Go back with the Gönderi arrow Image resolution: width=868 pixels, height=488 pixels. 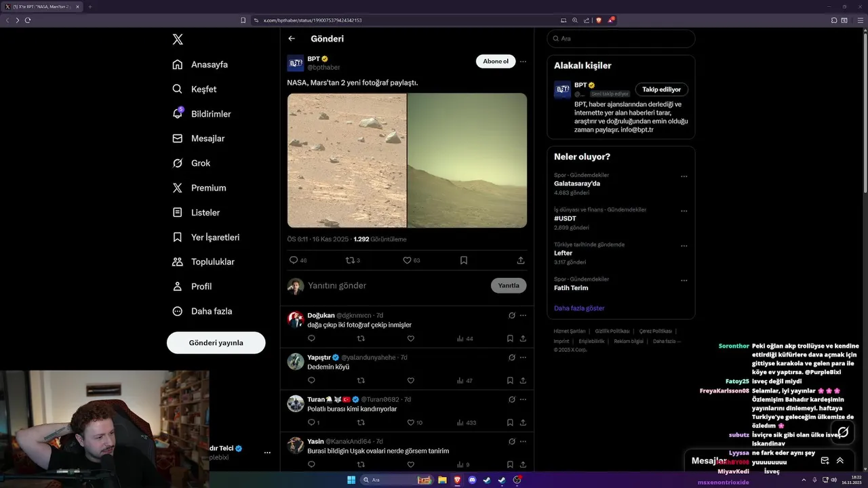[292, 39]
